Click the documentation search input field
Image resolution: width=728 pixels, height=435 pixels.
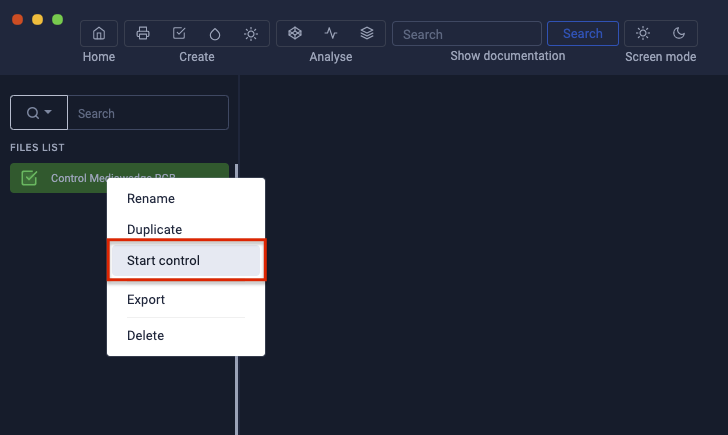coord(467,33)
